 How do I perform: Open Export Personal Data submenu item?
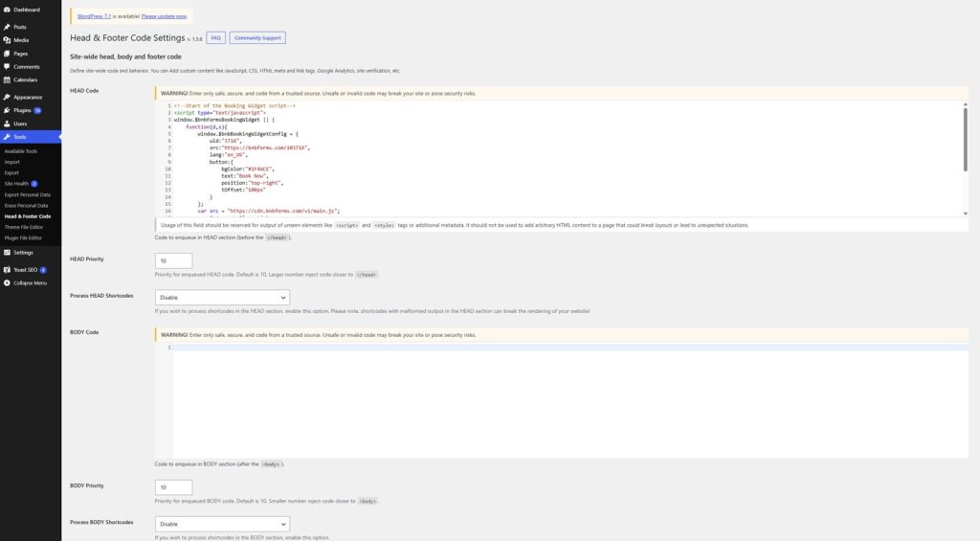pos(28,194)
